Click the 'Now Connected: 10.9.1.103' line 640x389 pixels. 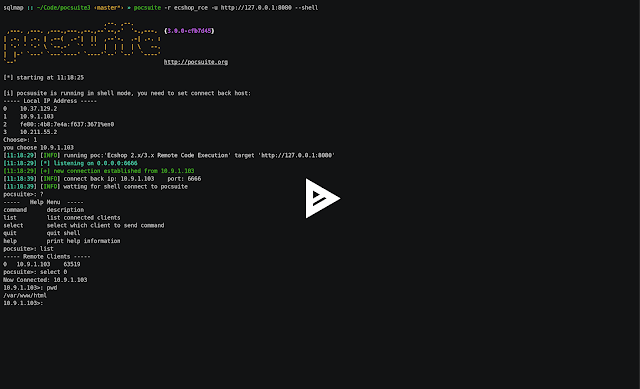(45, 280)
